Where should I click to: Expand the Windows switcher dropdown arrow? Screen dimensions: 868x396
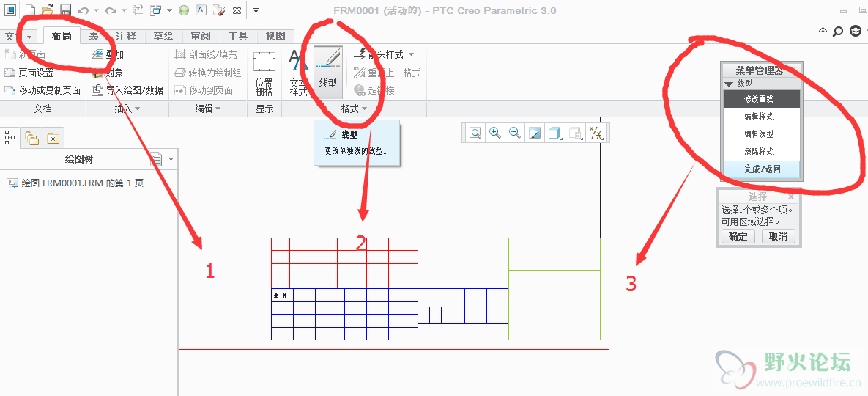click(x=169, y=10)
